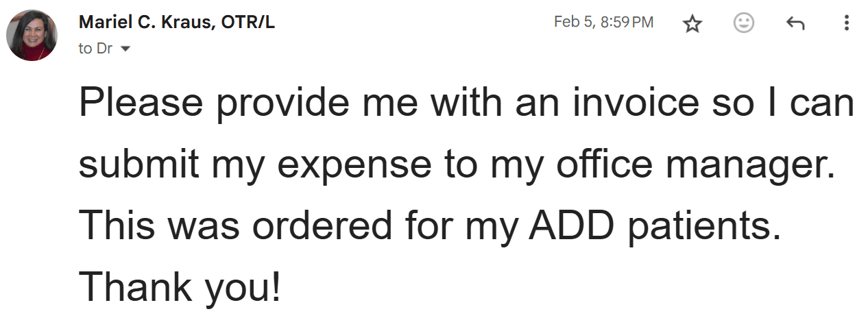This screenshot has width=868, height=318.
Task: Star this email from Mariel Kraus
Action: coord(693,24)
